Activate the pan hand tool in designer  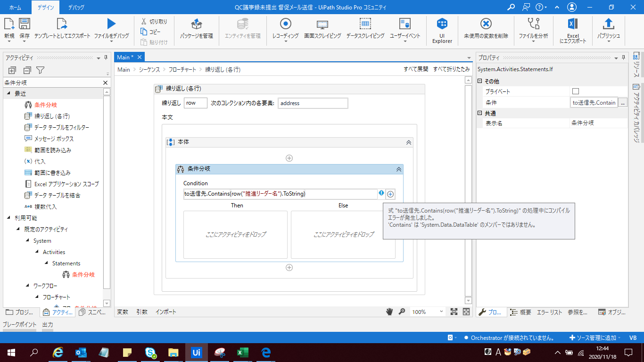[390, 312]
